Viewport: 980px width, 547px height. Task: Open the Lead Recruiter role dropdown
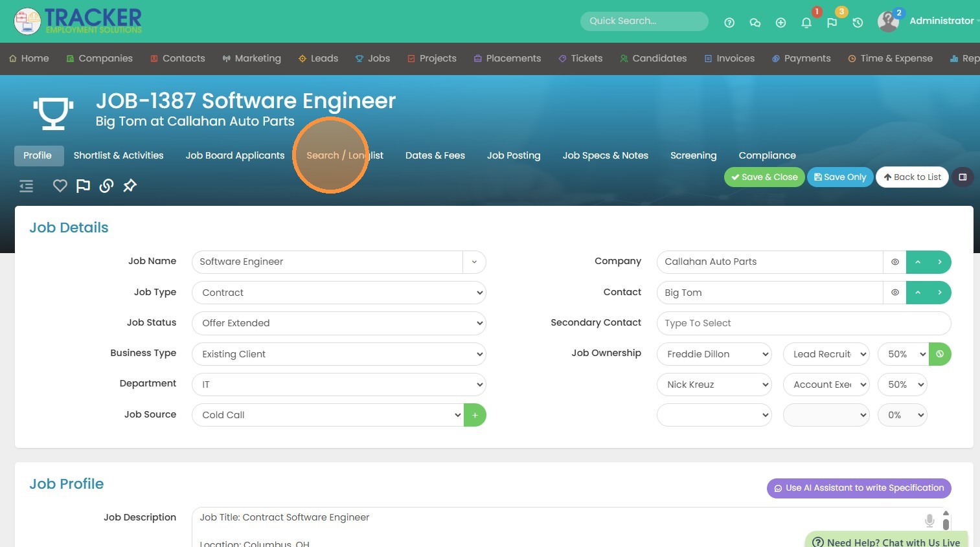(826, 354)
